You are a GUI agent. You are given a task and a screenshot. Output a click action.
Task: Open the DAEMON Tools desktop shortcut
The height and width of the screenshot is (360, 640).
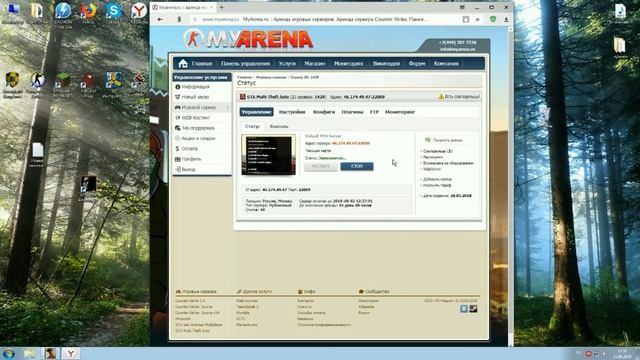point(63,11)
